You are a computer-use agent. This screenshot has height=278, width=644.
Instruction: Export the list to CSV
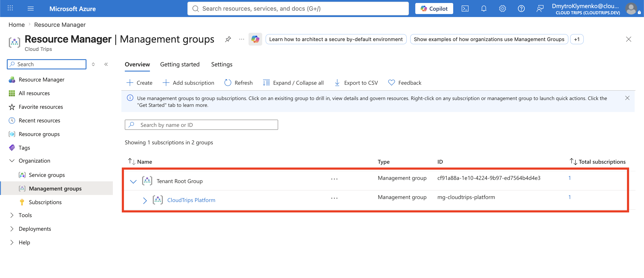(x=356, y=83)
